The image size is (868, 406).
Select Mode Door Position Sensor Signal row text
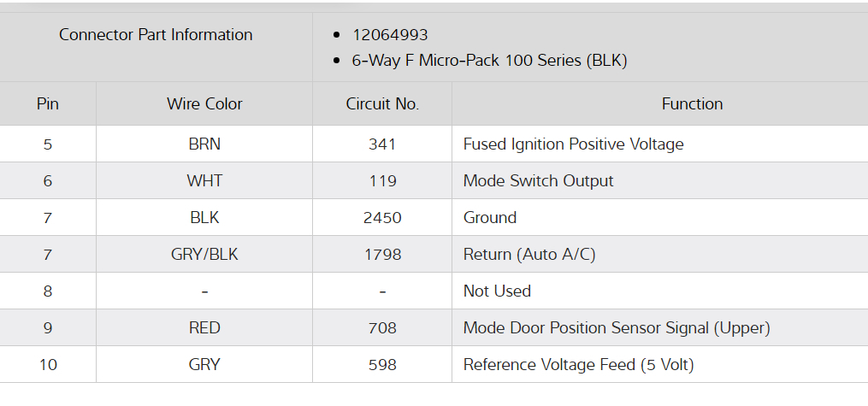pyautogui.click(x=617, y=328)
